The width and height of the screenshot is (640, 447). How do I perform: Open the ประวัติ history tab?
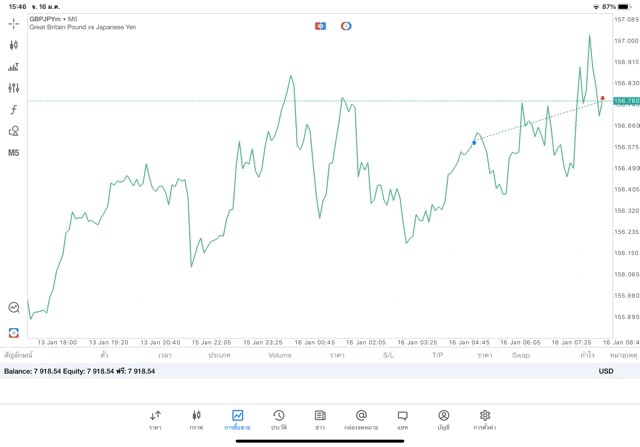click(279, 419)
